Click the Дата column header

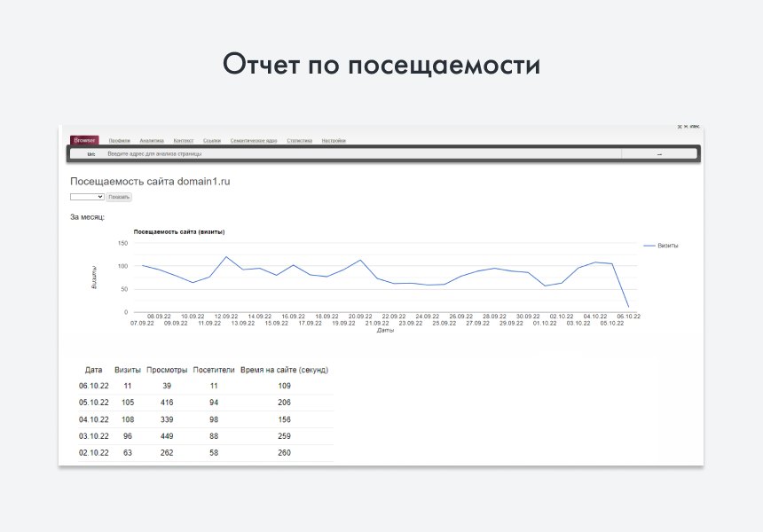93,370
